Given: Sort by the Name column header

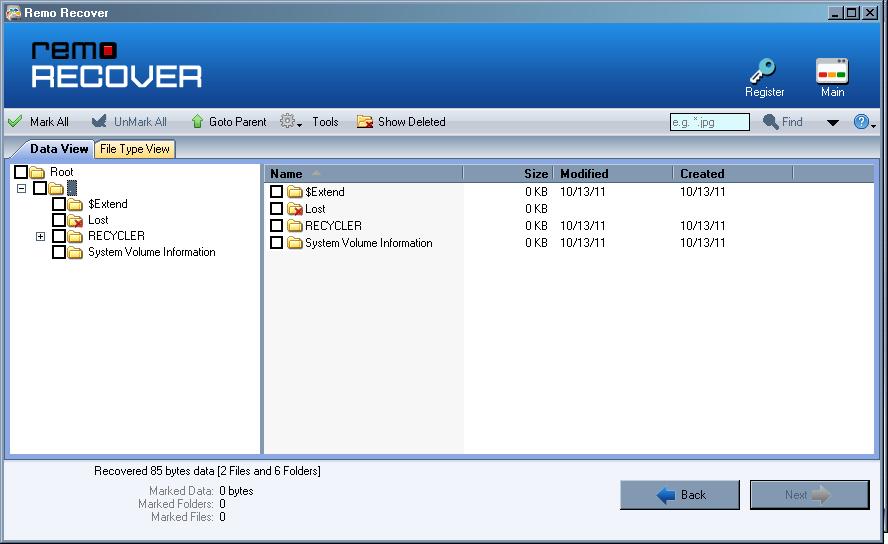Looking at the screenshot, I should (364, 174).
